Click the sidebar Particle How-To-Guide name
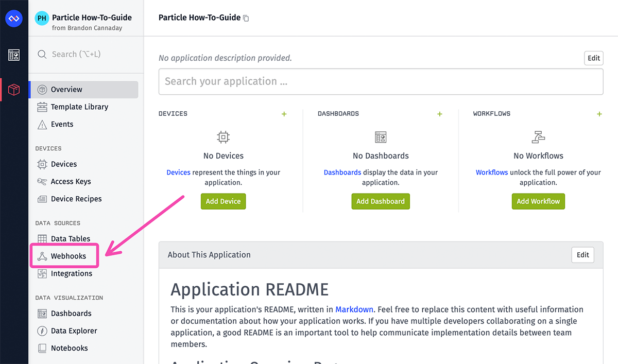The width and height of the screenshot is (618, 364). (92, 18)
